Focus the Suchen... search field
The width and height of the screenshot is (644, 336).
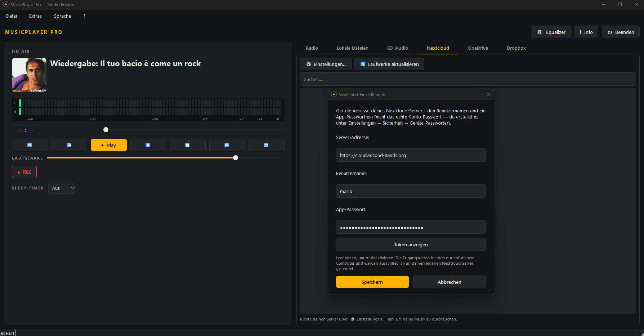(468, 79)
